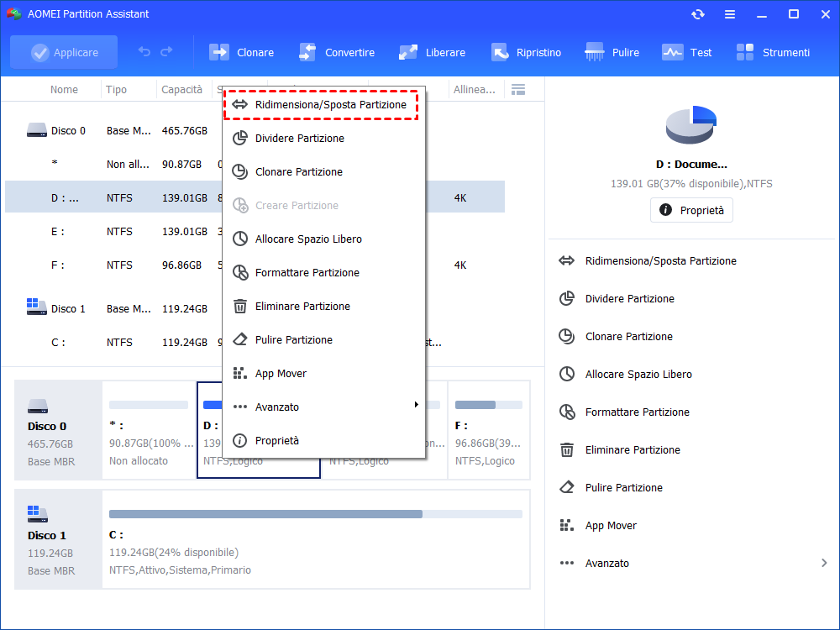Choose Formattare Partizione in context menu
The width and height of the screenshot is (840, 630).
(323, 273)
